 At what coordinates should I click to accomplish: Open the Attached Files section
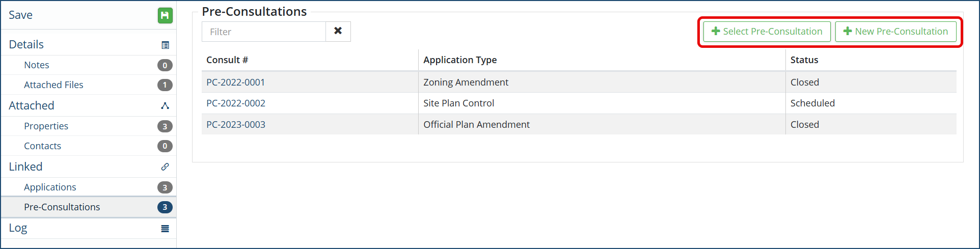click(x=53, y=85)
